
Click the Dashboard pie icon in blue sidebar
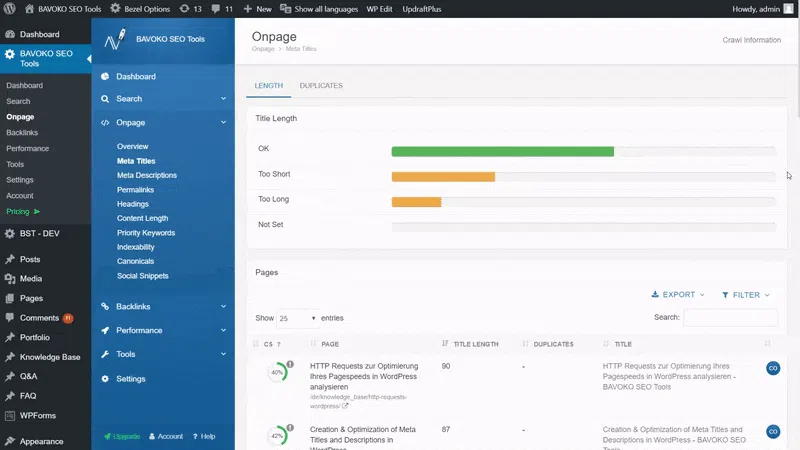click(x=105, y=77)
